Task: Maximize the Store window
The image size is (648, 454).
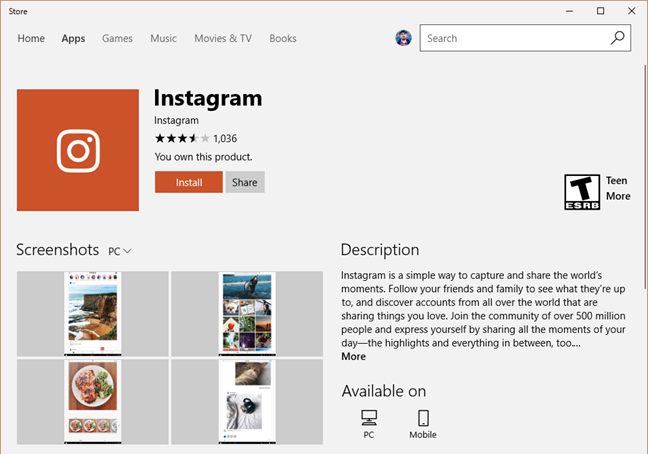Action: click(x=600, y=11)
